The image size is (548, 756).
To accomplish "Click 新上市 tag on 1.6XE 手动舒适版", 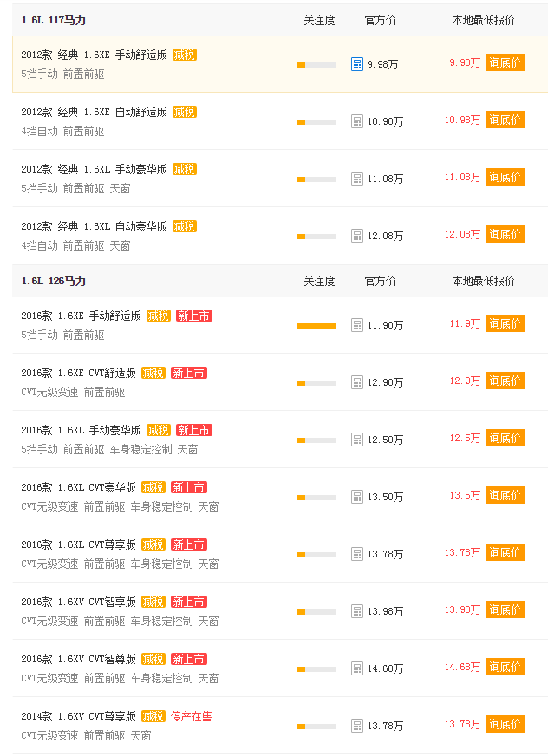I will 194,316.
